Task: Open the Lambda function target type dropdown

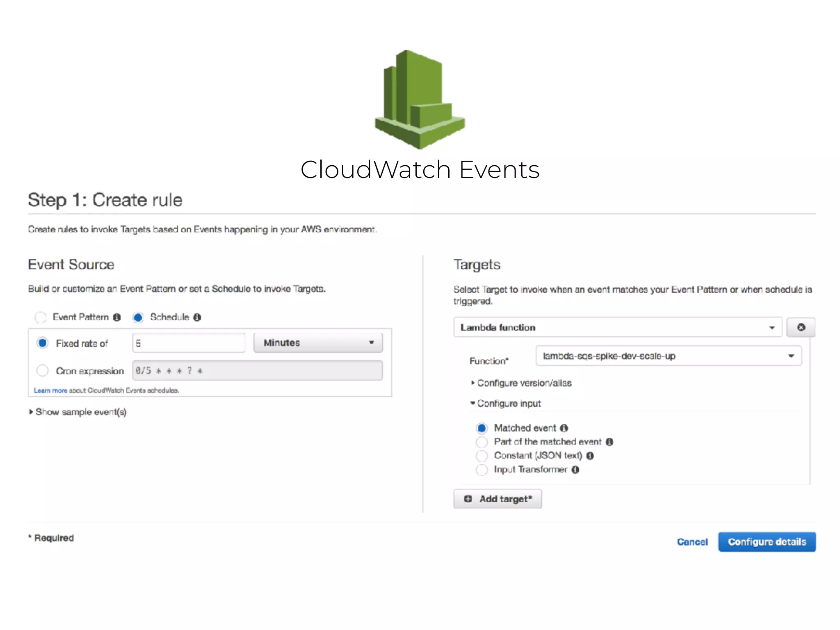Action: point(618,327)
